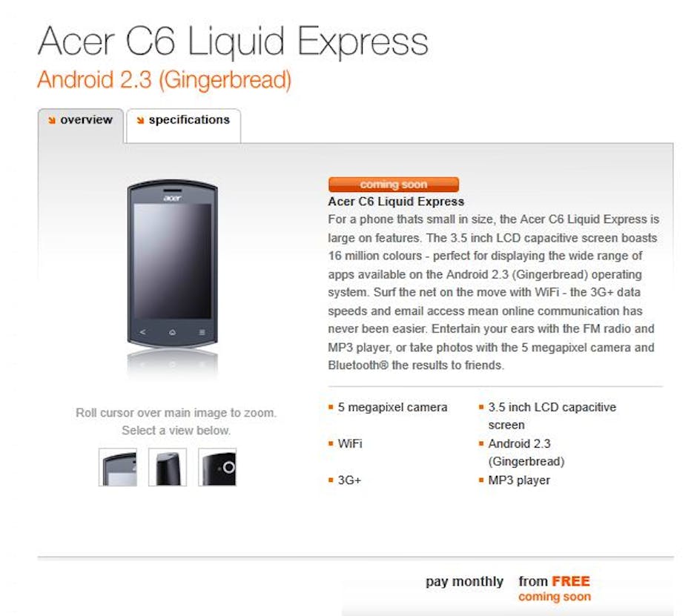
Task: Select the rear camera view thumbnail
Action: 217,467
